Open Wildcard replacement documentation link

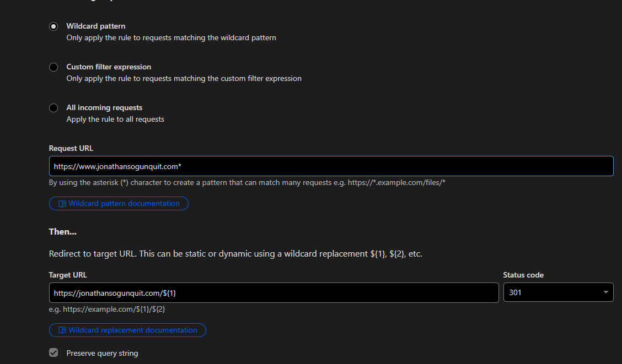tap(133, 330)
